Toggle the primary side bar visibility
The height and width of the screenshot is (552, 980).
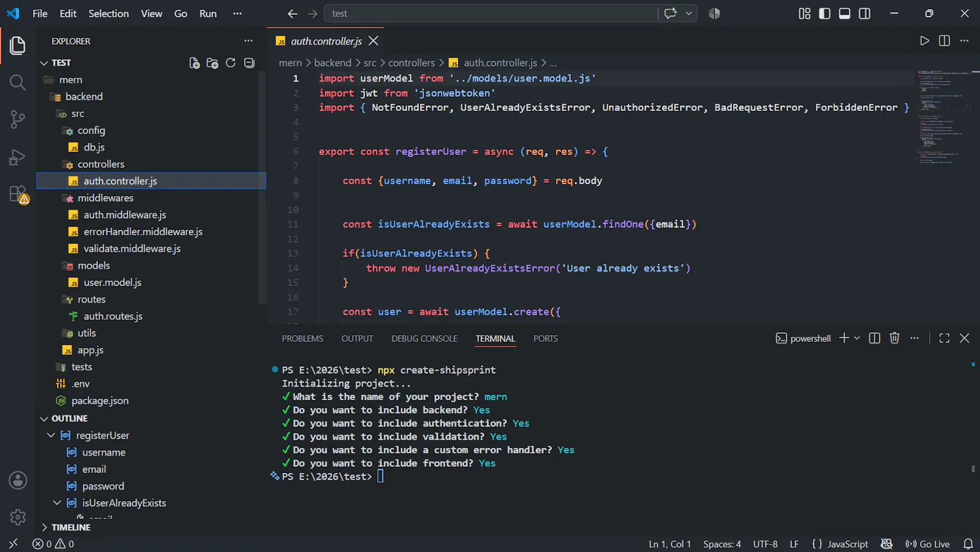point(824,13)
